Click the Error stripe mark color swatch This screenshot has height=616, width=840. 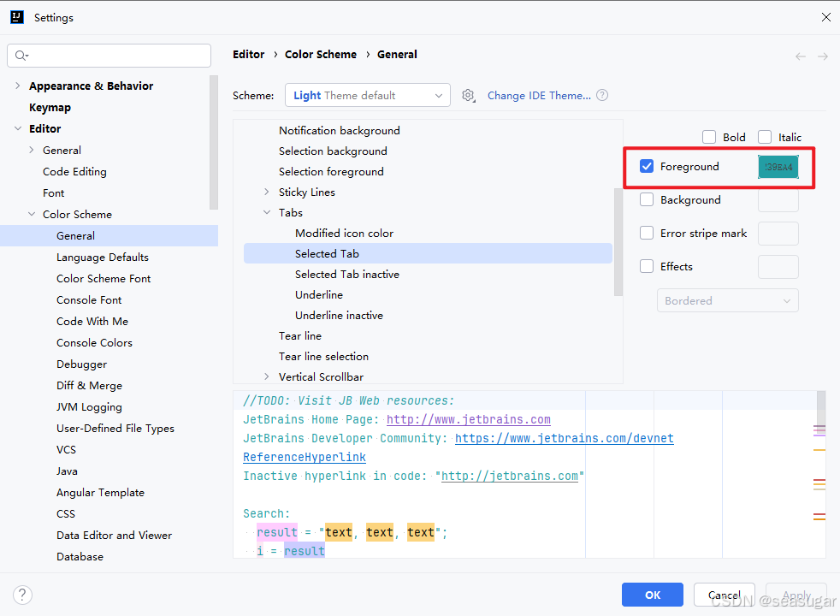coord(778,233)
